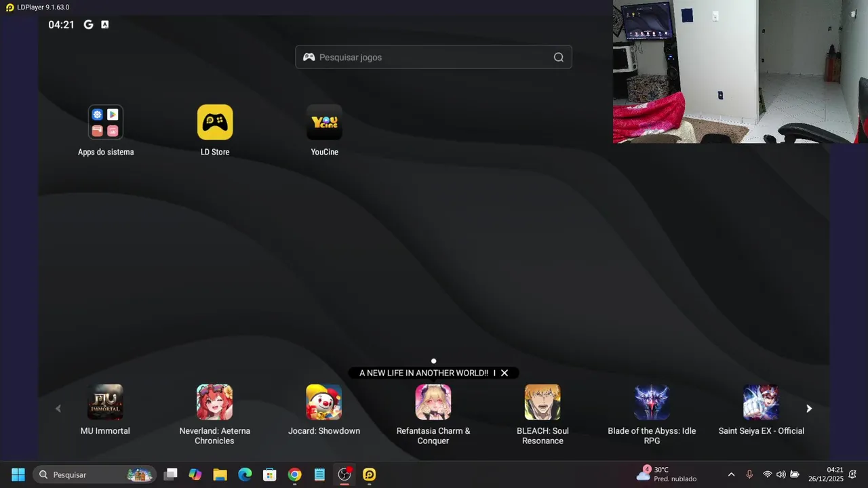Show previous recommended games with left arrow

(58, 409)
